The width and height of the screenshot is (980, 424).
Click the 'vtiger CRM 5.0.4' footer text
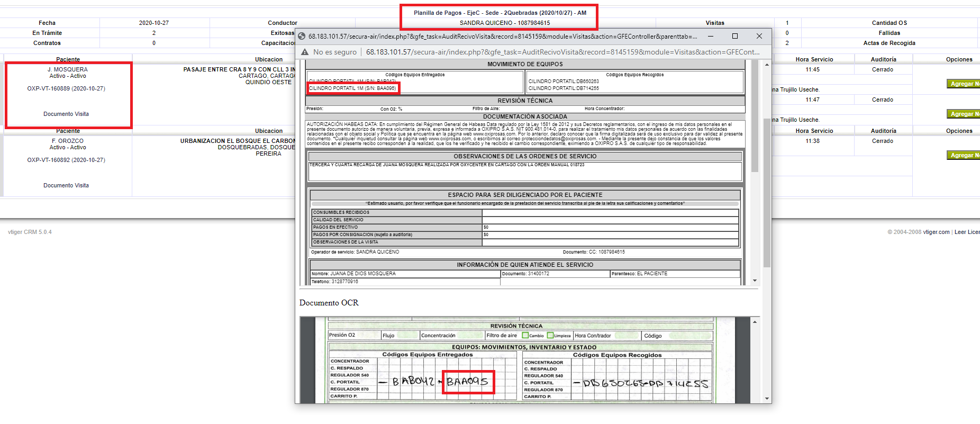pos(30,232)
